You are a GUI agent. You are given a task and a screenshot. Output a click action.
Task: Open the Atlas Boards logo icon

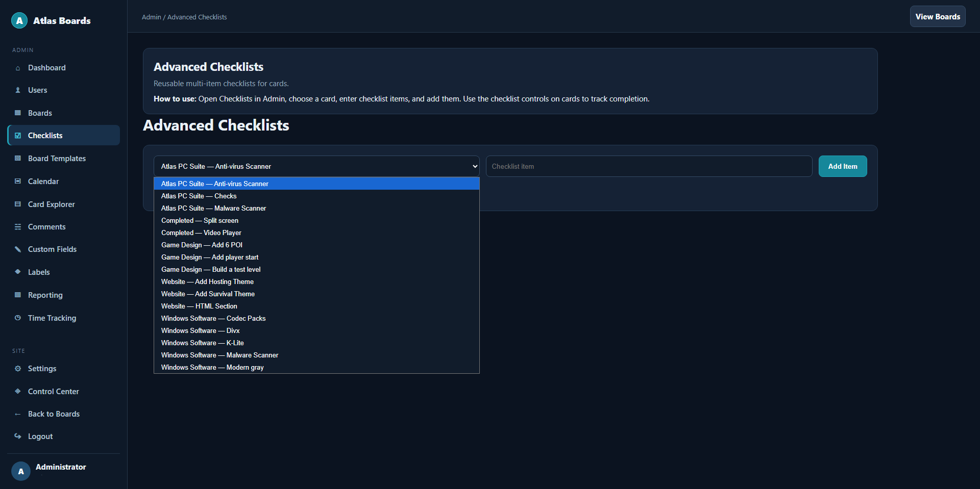tap(19, 20)
